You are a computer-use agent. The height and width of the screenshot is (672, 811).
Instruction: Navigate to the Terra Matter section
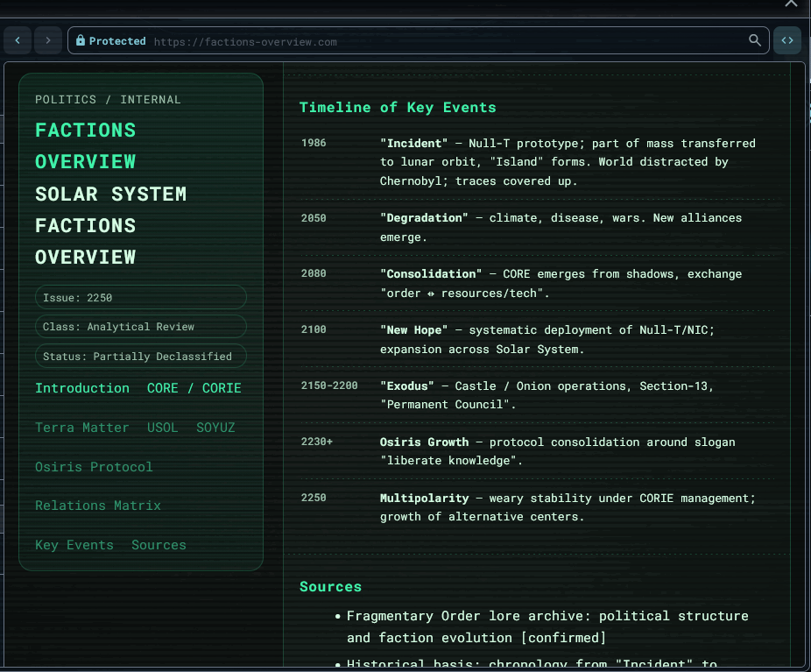pyautogui.click(x=81, y=428)
